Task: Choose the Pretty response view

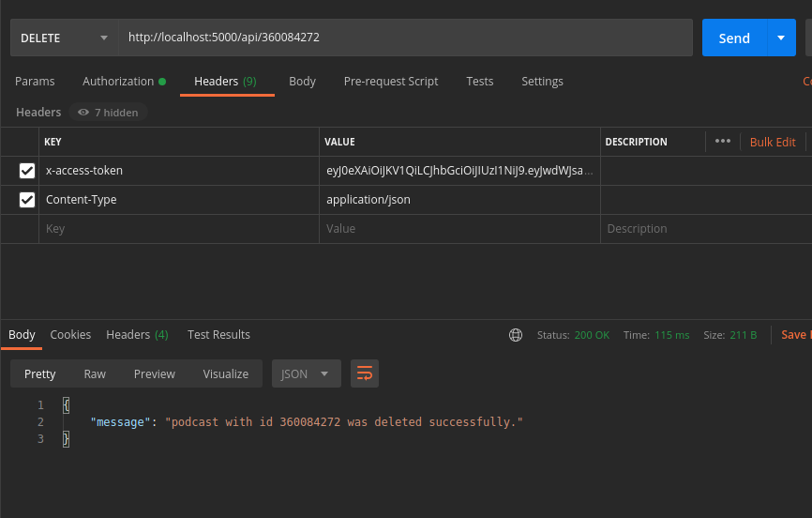Action: [40, 373]
